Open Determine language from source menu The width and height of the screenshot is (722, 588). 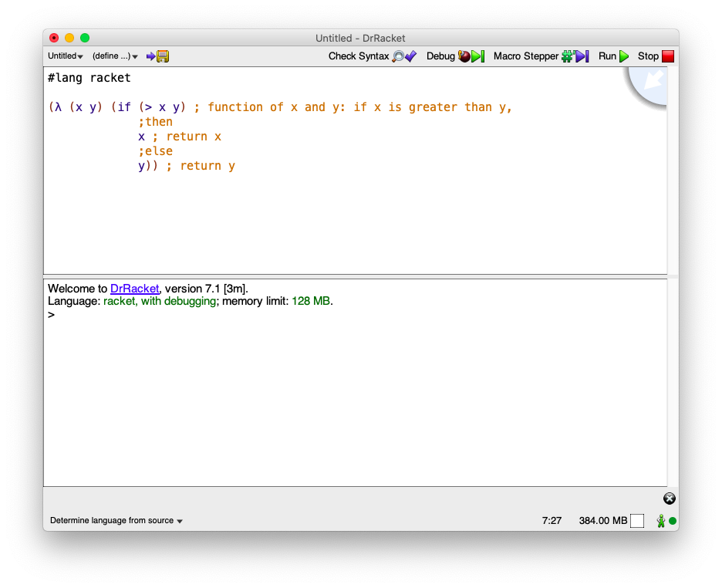(x=116, y=521)
